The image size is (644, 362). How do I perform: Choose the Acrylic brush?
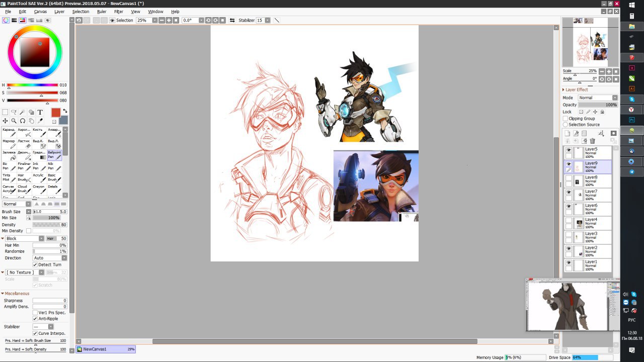(39, 178)
